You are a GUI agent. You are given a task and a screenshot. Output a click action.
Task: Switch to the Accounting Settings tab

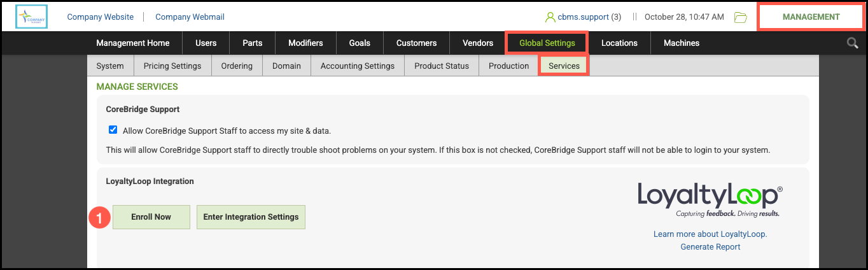click(358, 66)
